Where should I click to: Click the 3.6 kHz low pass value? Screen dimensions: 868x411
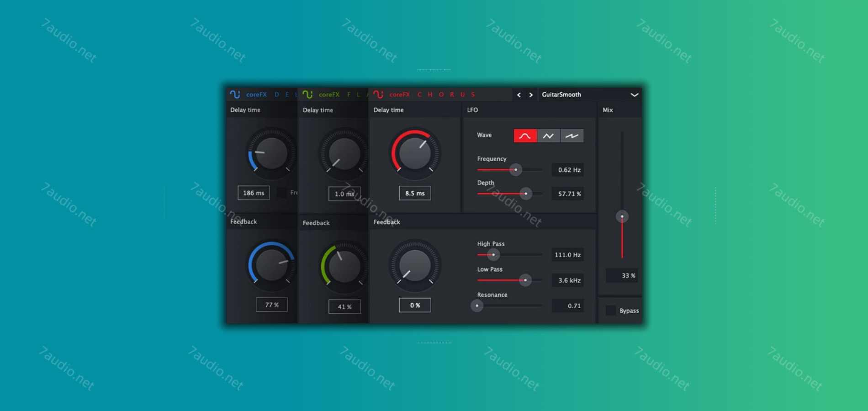tap(568, 280)
